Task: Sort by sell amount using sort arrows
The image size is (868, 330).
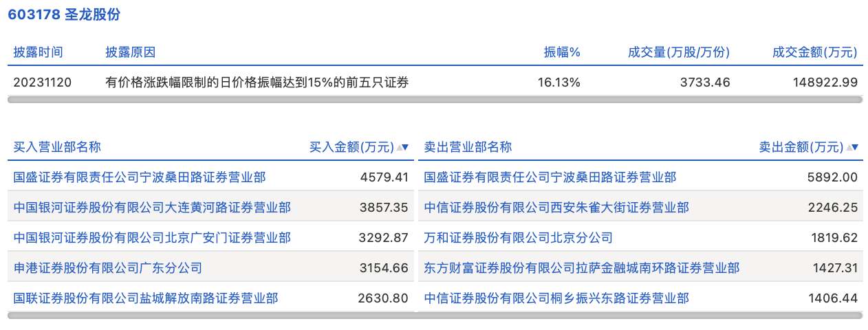Action: coord(852,147)
